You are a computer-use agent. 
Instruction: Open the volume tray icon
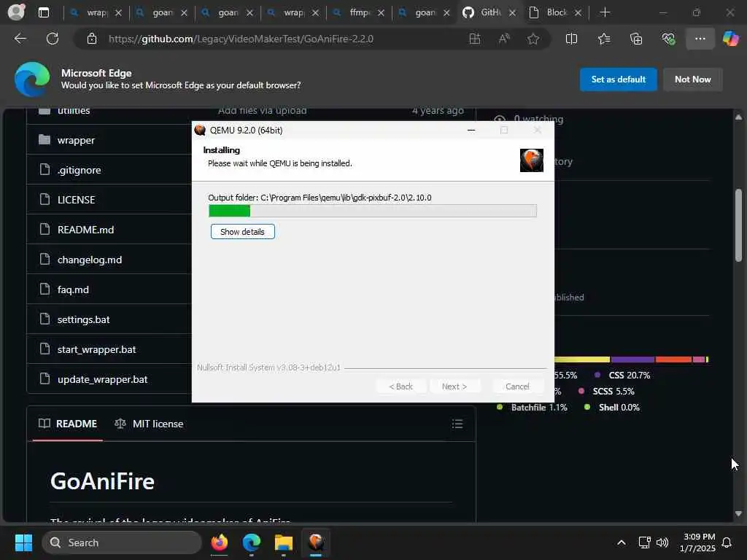tap(662, 542)
